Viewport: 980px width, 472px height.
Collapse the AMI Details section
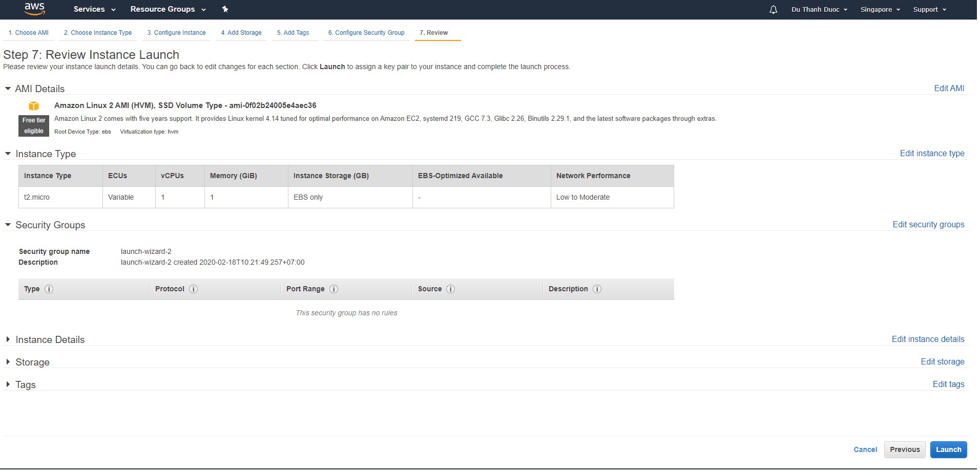(8, 89)
